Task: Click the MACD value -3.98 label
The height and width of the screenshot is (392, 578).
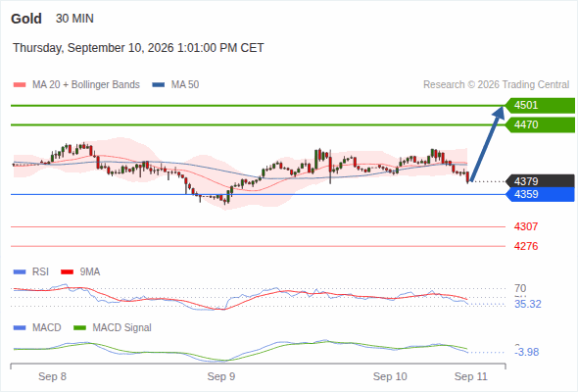Action: [526, 352]
